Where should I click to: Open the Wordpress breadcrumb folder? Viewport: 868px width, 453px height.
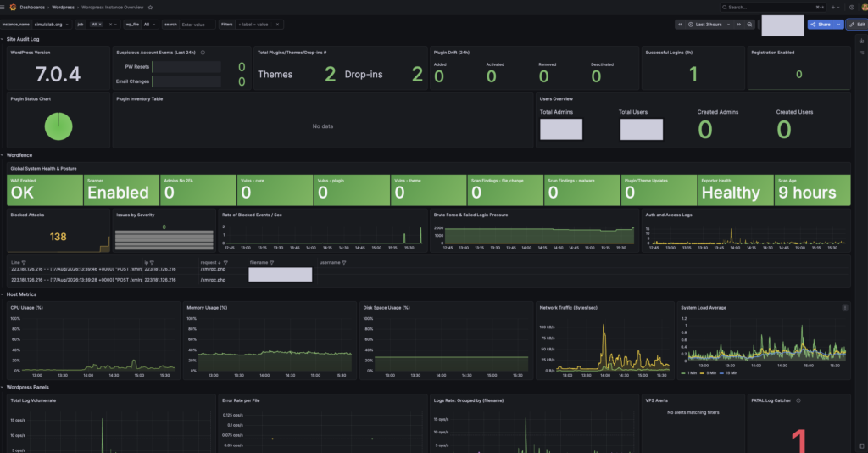pos(63,7)
